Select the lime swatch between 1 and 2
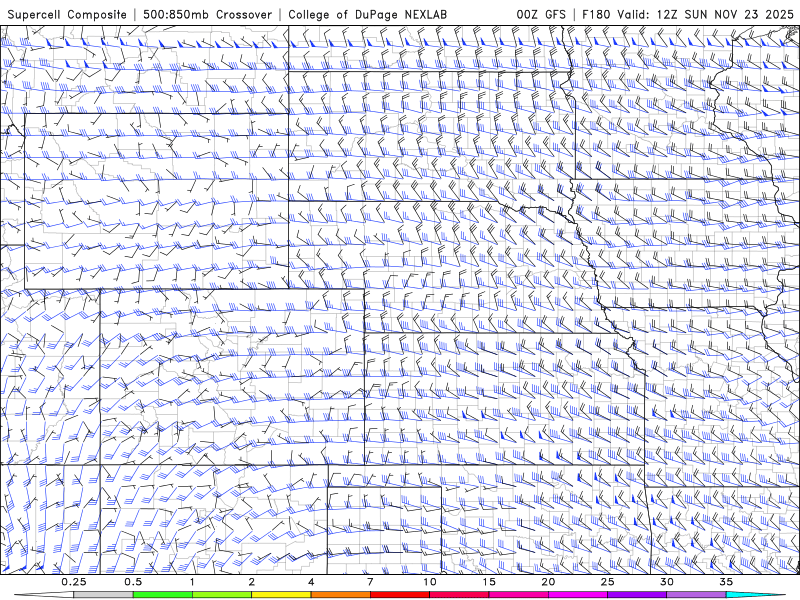Viewport: 800px width, 600px height. (222, 595)
